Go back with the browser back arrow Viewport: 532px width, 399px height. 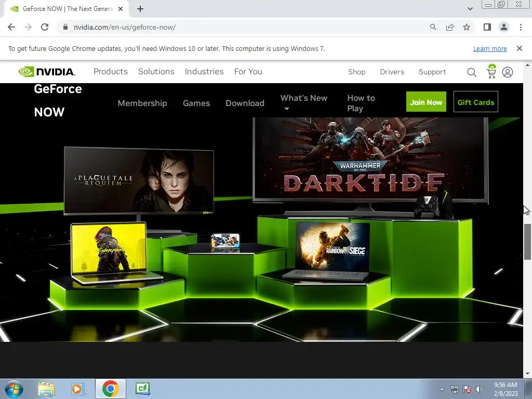[11, 27]
